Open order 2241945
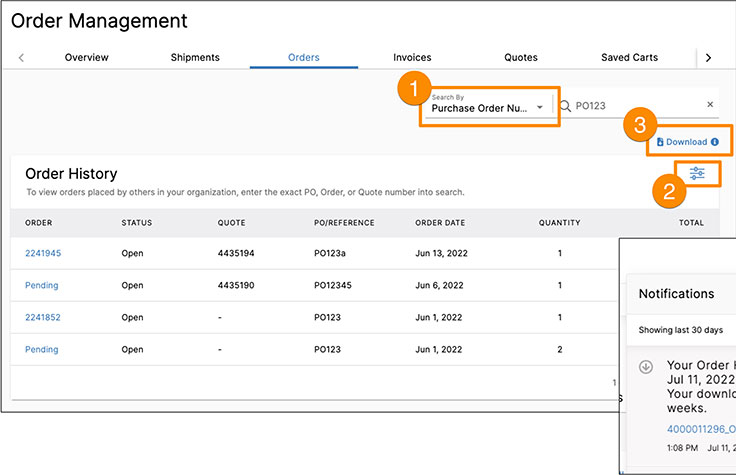 pos(43,254)
